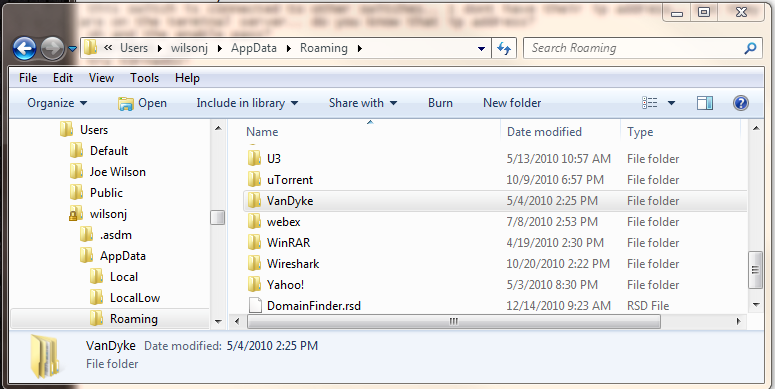
Task: Expand the Include in library dropdown
Action: (247, 103)
